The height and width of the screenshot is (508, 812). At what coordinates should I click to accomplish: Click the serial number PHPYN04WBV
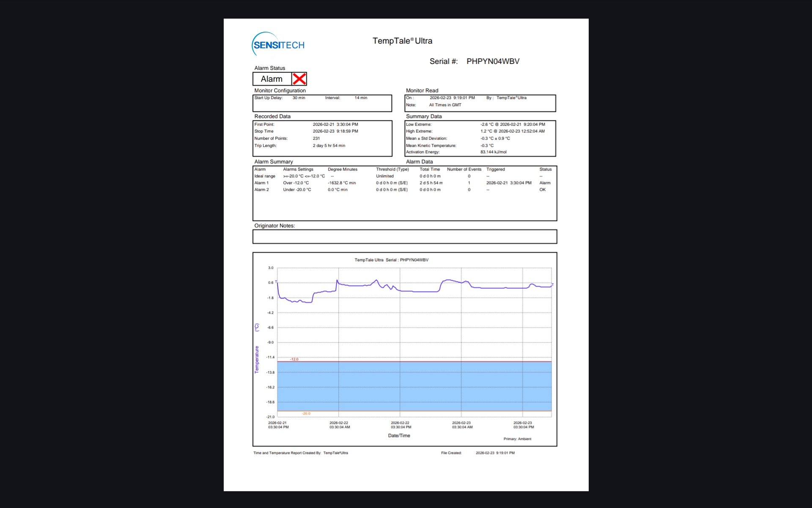(493, 61)
